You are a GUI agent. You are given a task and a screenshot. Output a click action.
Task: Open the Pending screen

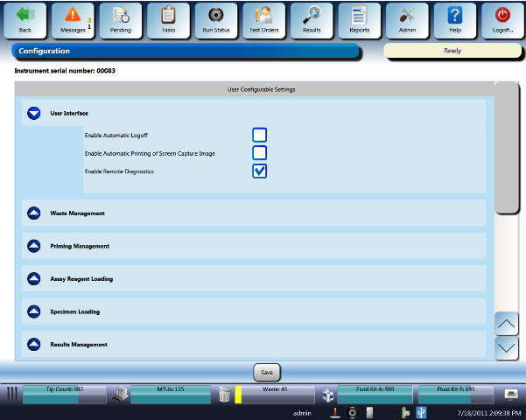tap(121, 19)
